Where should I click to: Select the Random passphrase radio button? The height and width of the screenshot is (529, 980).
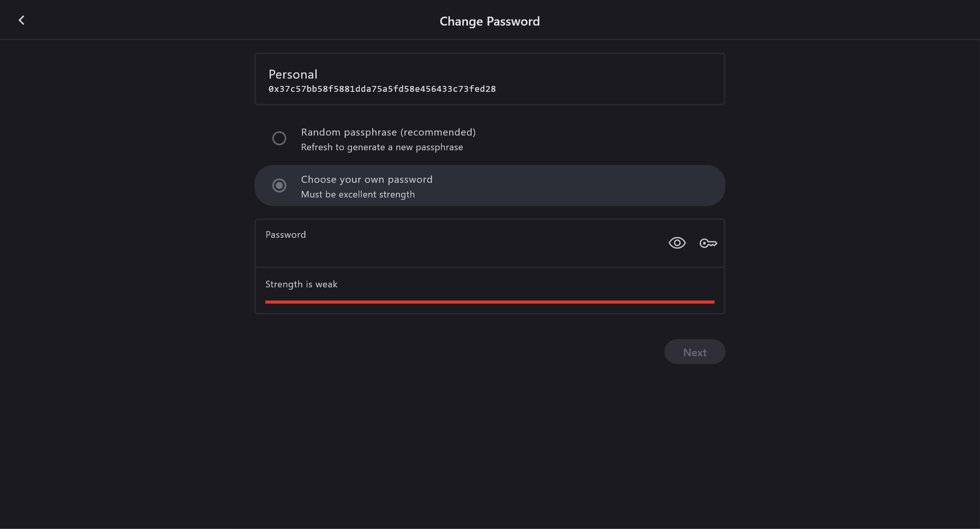(279, 138)
